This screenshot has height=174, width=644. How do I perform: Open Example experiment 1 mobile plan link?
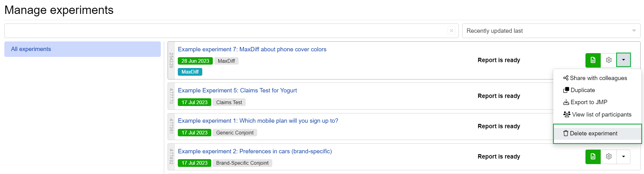point(258,121)
